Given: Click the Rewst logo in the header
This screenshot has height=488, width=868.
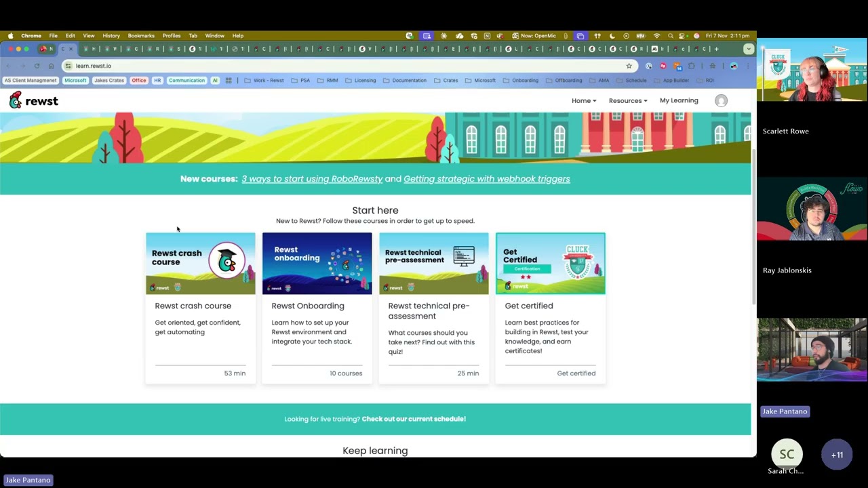Looking at the screenshot, I should pyautogui.click(x=34, y=100).
